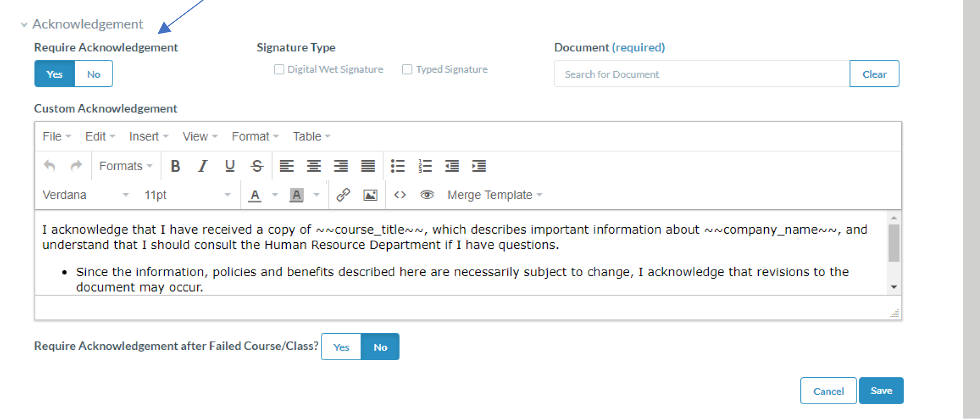Collapse the Acknowledgement section chevron
Viewport: 980px width, 419px height.
pyautogui.click(x=24, y=24)
